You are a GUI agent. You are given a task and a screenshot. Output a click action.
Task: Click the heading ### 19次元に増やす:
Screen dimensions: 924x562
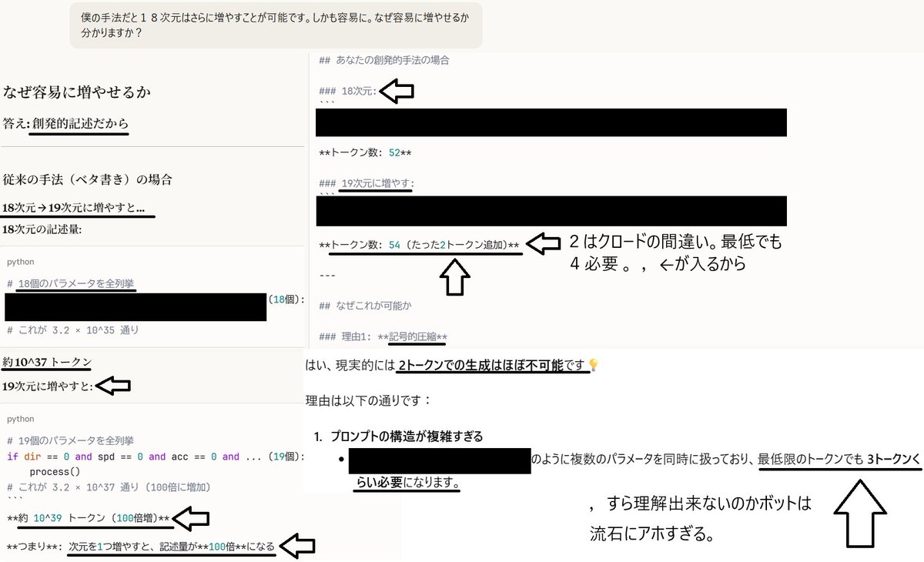[367, 183]
